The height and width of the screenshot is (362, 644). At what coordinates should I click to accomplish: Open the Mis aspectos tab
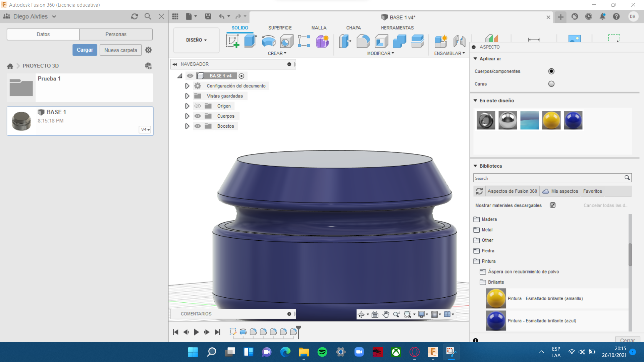[x=560, y=191]
